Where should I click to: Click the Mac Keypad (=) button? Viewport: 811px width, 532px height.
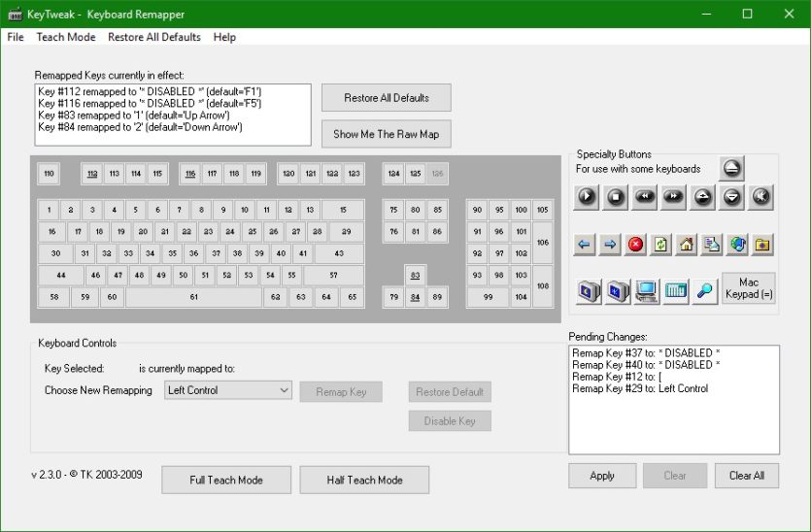[x=749, y=288]
